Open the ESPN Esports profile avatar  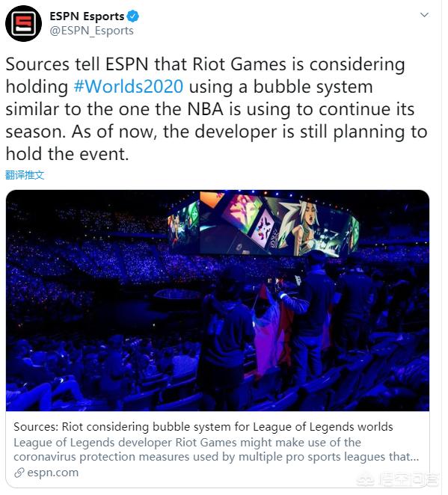23,24
